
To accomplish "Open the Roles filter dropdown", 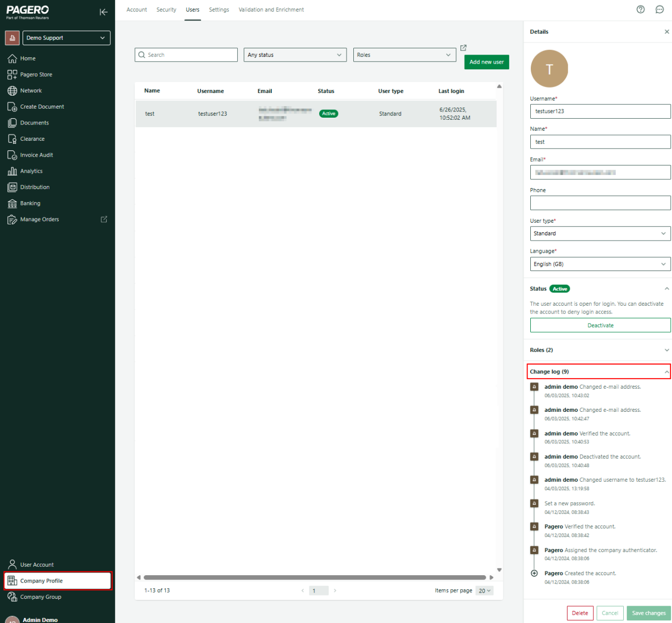I will point(404,55).
